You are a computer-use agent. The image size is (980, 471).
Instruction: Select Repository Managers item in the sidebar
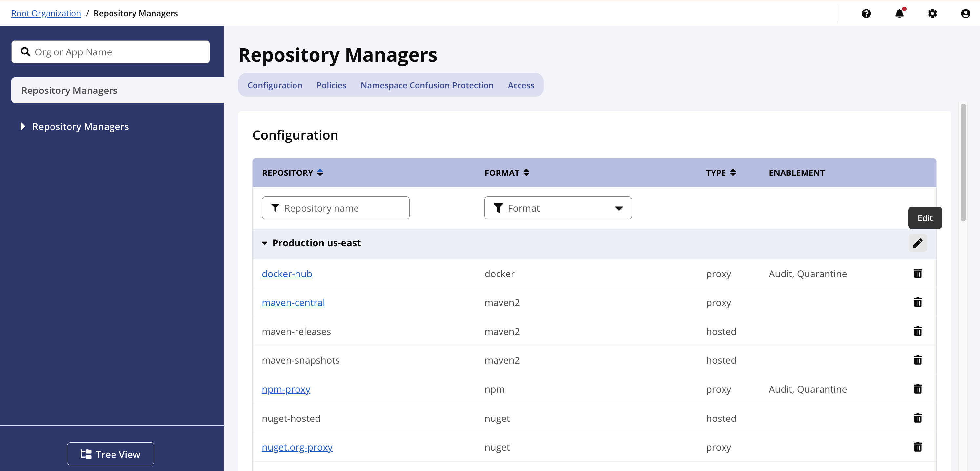coord(117,91)
